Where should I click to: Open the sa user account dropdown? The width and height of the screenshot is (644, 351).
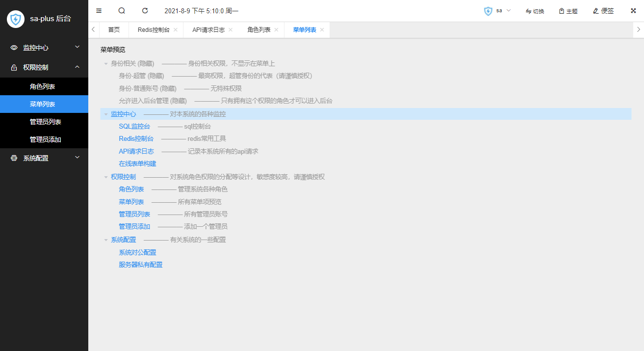(497, 11)
